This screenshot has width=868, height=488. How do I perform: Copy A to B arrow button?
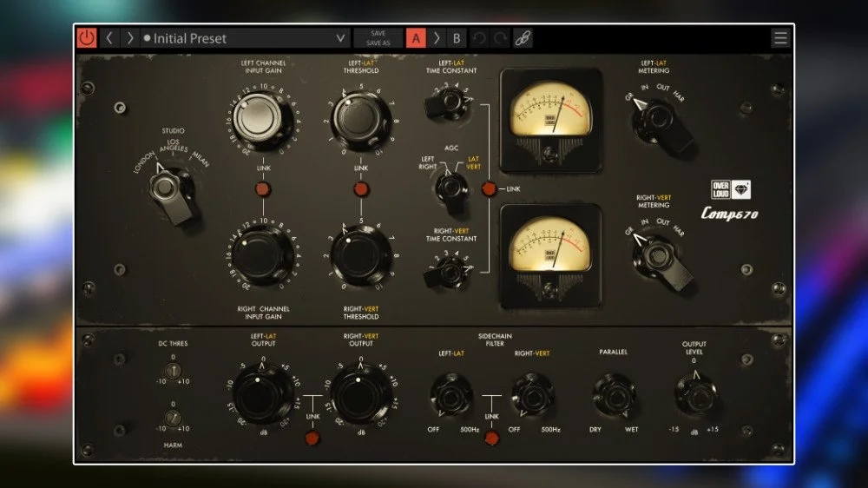coord(437,38)
